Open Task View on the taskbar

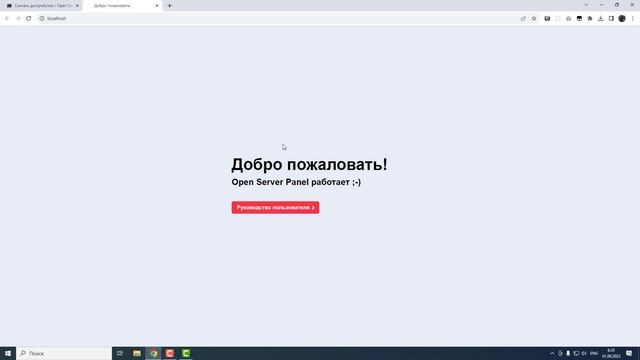[x=120, y=353]
